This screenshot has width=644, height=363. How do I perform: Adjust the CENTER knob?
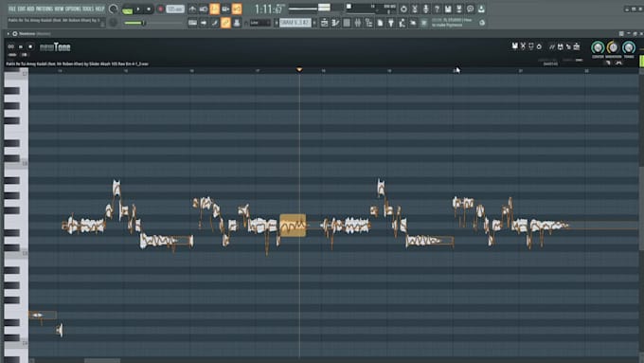(598, 47)
